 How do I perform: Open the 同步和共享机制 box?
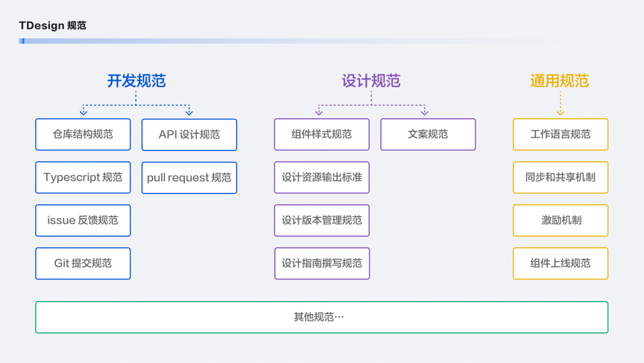[x=561, y=177]
